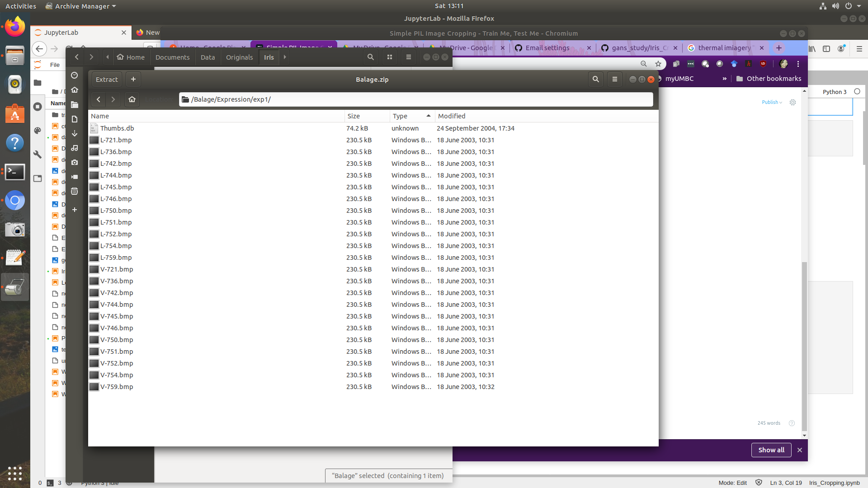This screenshot has width=868, height=488.
Task: Click the Extract button in Archive Manager
Action: (107, 79)
